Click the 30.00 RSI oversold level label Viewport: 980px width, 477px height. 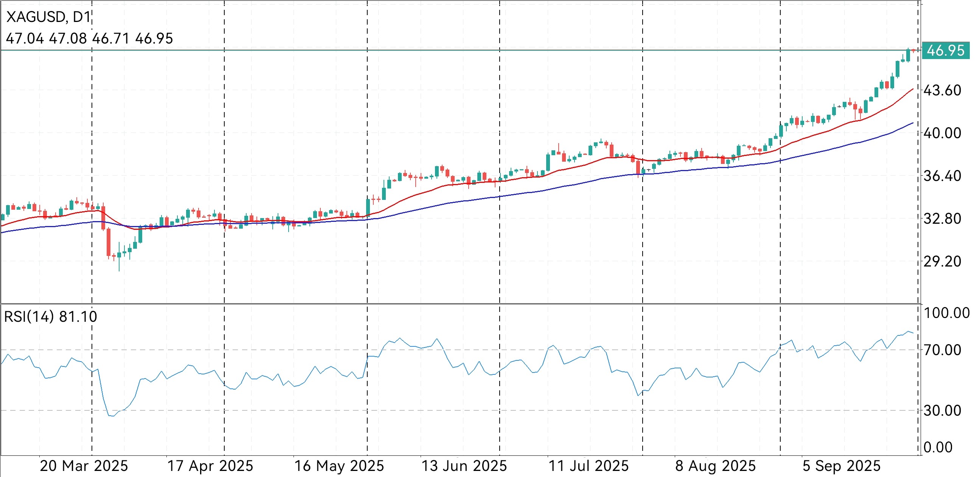[942, 410]
